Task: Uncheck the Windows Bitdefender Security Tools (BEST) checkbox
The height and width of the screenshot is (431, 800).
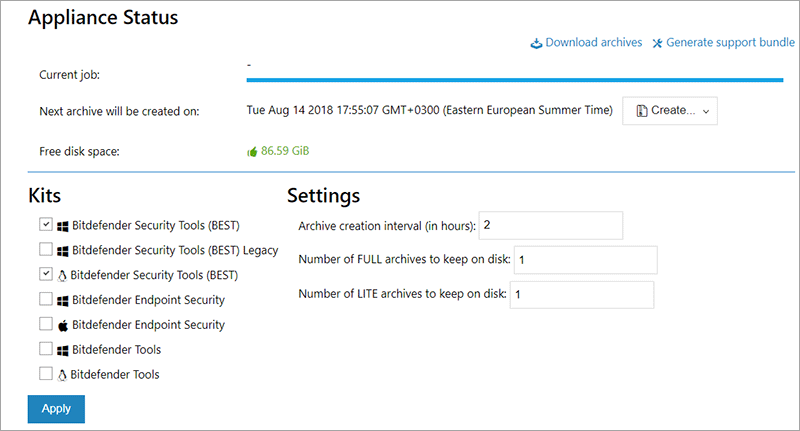Action: click(46, 224)
